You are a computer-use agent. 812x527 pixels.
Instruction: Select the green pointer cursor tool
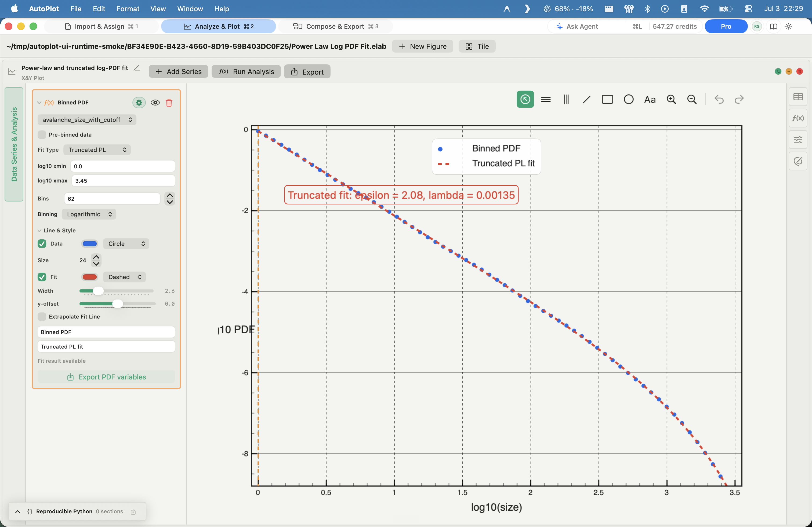coord(525,99)
